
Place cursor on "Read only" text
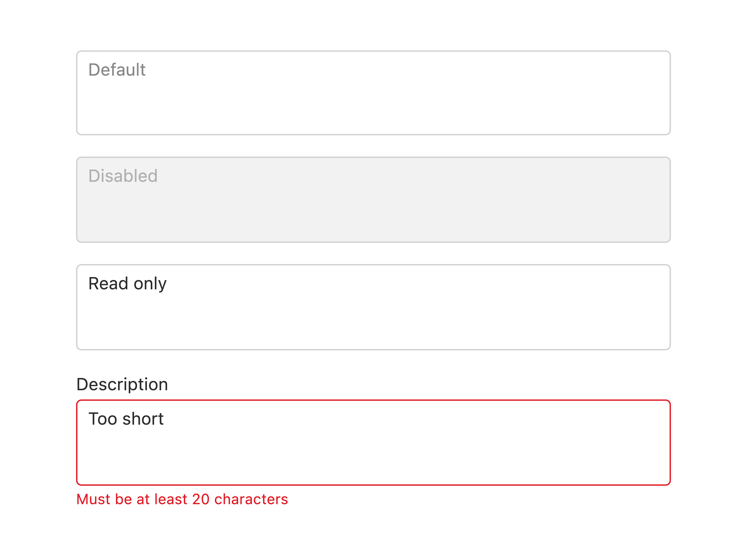[x=127, y=283]
